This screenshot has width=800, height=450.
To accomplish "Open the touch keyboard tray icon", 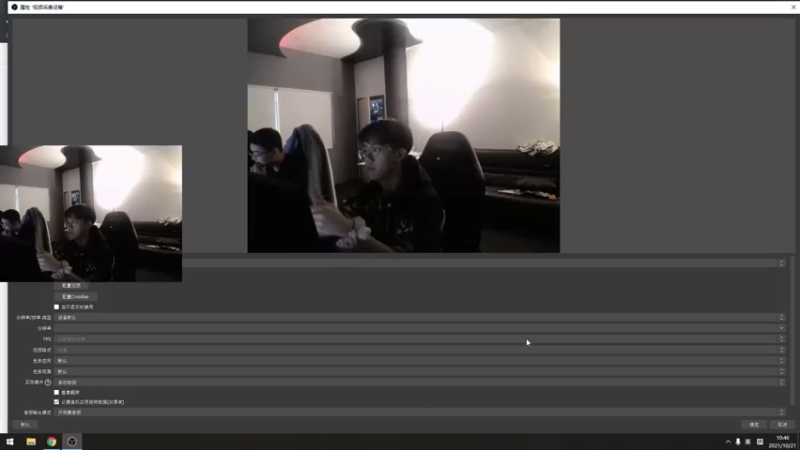I will coord(760,442).
